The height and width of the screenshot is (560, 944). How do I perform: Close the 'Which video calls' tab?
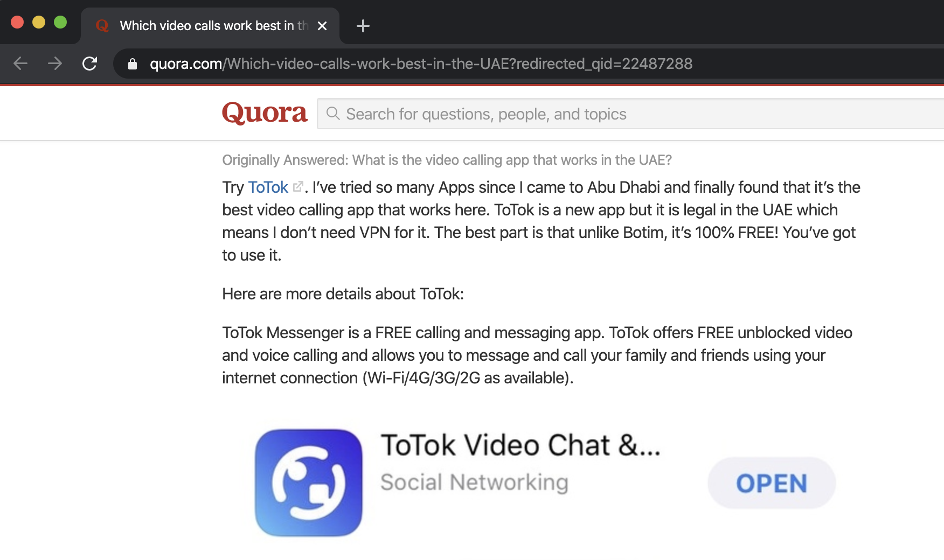coord(322,26)
